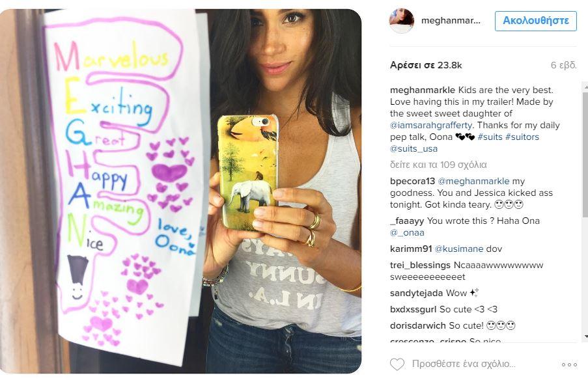This screenshot has height=382, width=588.
Task: Open the three-dots more options menu
Action: coord(569,364)
